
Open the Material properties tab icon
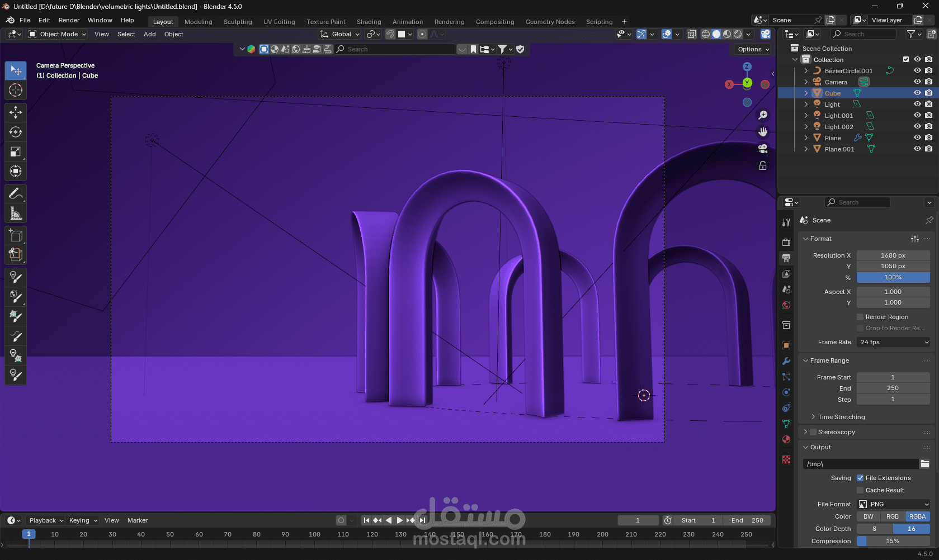(x=786, y=439)
